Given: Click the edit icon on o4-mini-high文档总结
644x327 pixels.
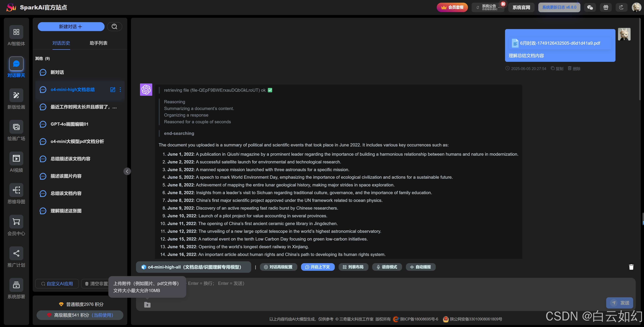Looking at the screenshot, I should (x=113, y=90).
